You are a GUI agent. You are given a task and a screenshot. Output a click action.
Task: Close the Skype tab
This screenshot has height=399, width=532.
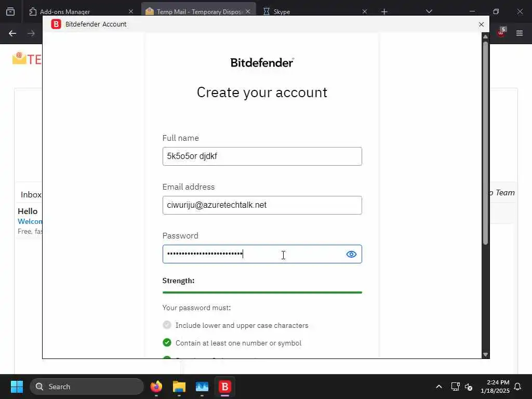tap(364, 11)
